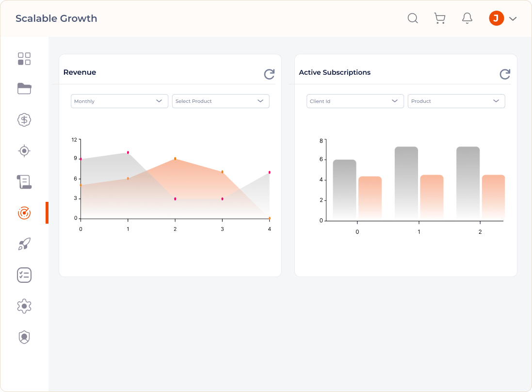Open the folder icon in sidebar
The image size is (532, 392).
[x=24, y=89]
